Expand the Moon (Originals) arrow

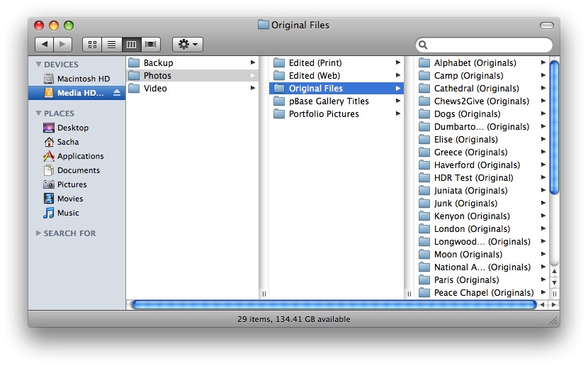coord(543,254)
